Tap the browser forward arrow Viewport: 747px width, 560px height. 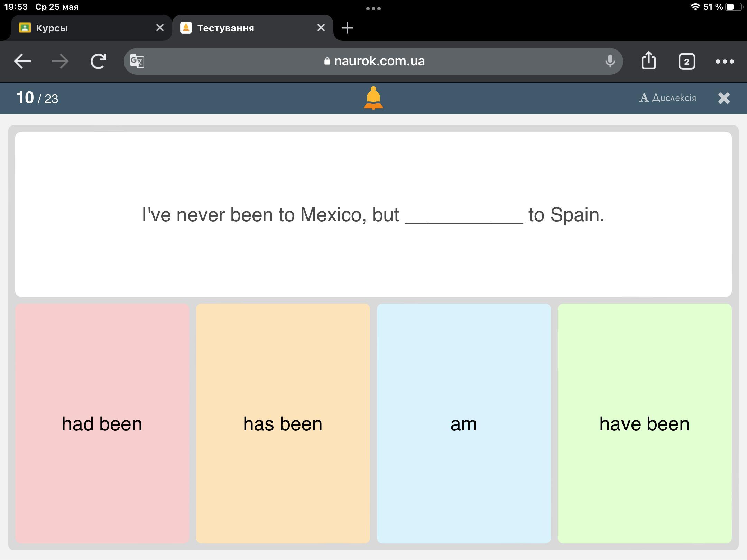(60, 62)
